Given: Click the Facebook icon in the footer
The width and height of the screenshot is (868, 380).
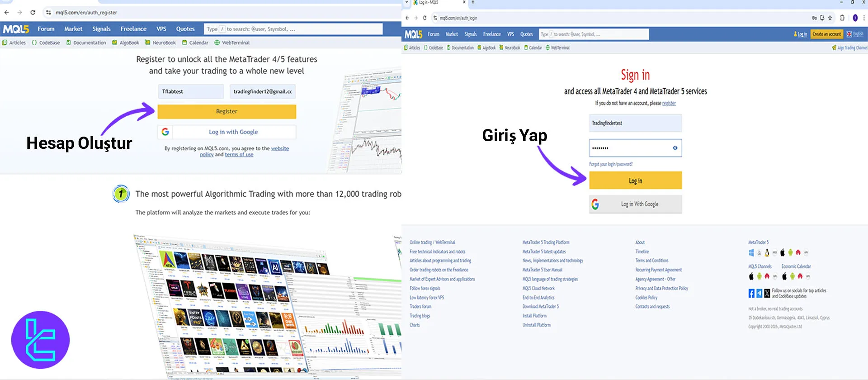Looking at the screenshot, I should (x=751, y=294).
